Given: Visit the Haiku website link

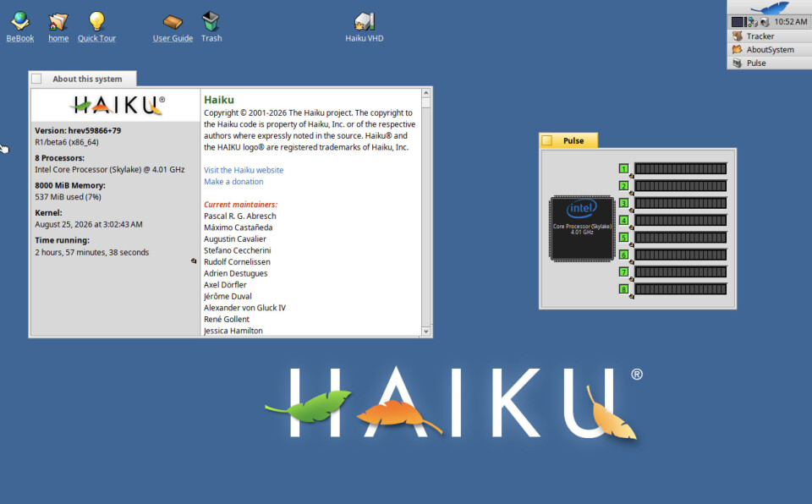Looking at the screenshot, I should point(244,170).
